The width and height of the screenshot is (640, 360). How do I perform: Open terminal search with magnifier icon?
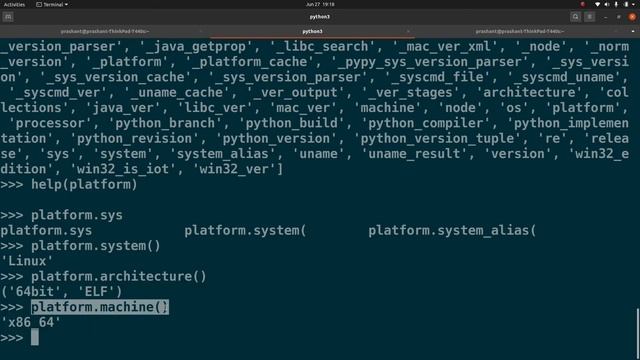pyautogui.click(x=576, y=17)
